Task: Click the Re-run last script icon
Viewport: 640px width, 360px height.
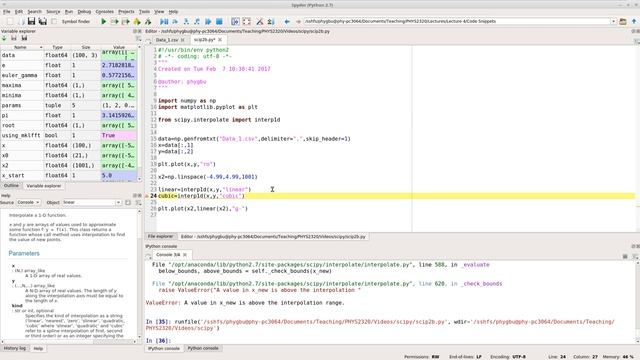Action: [148, 21]
